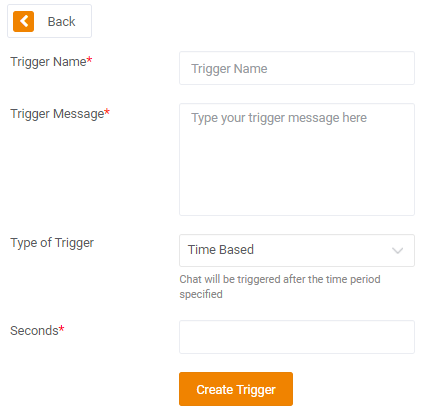425x416 pixels.
Task: Open the Type of Trigger dropdown
Action: [297, 250]
